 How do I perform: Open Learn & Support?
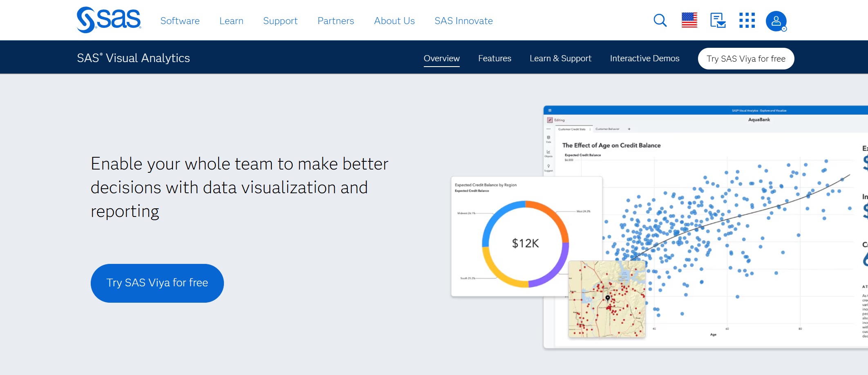(x=560, y=58)
